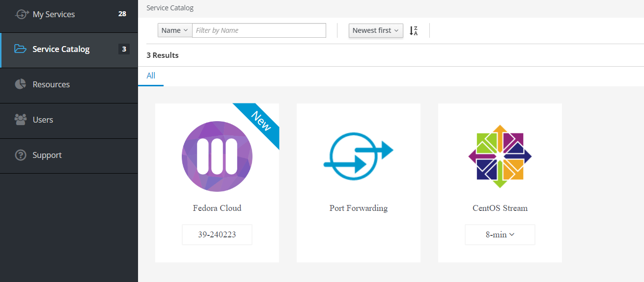Viewport: 644px width, 282px height.
Task: Click the 39-240223 version button
Action: [x=217, y=234]
